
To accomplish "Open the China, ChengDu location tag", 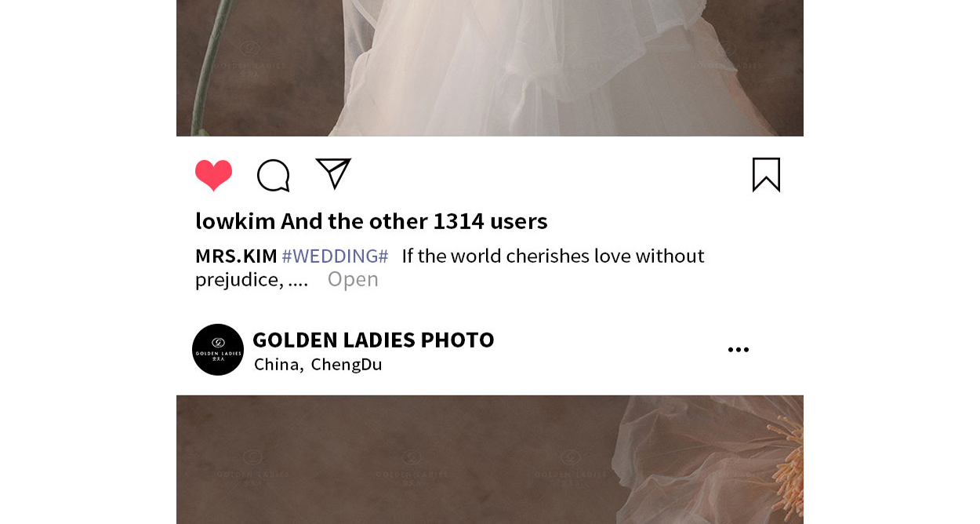I will (318, 364).
